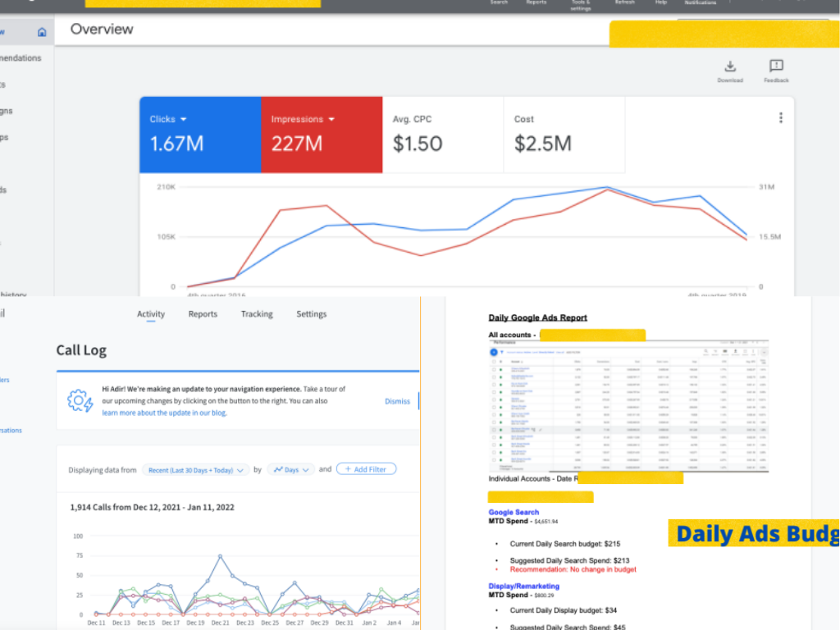Expand the Recent (Last 30 Days + Today) dropdown
This screenshot has height=630, width=840.
pos(195,470)
